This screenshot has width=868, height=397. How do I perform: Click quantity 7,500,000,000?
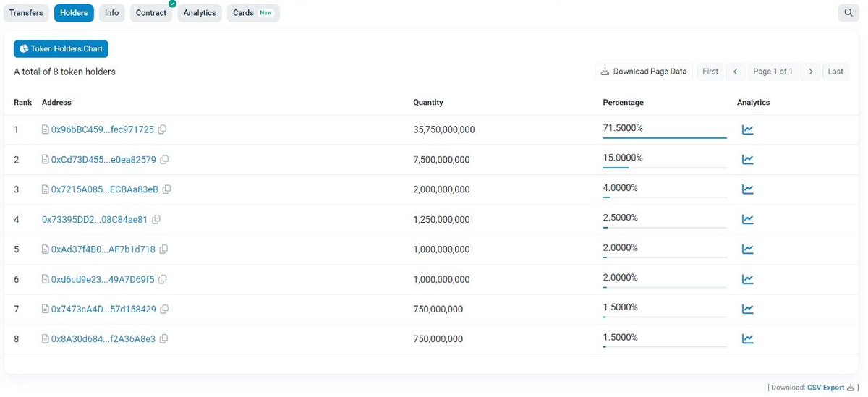click(441, 160)
